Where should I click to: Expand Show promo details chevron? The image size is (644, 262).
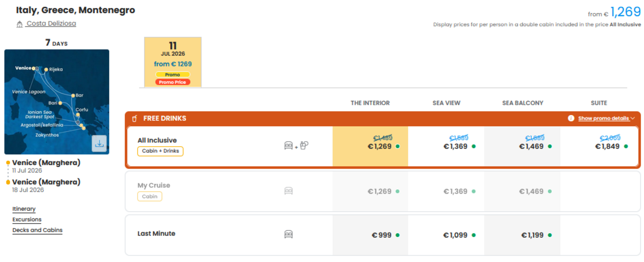633,118
